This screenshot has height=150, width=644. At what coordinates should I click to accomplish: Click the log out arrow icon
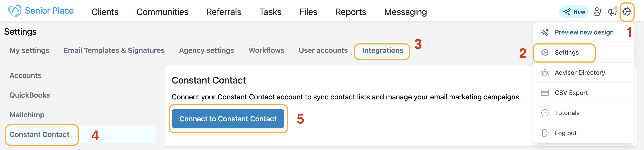tap(545, 133)
